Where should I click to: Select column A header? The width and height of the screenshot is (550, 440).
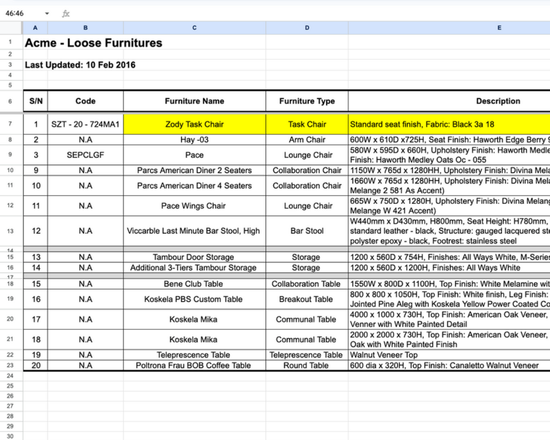35,28
